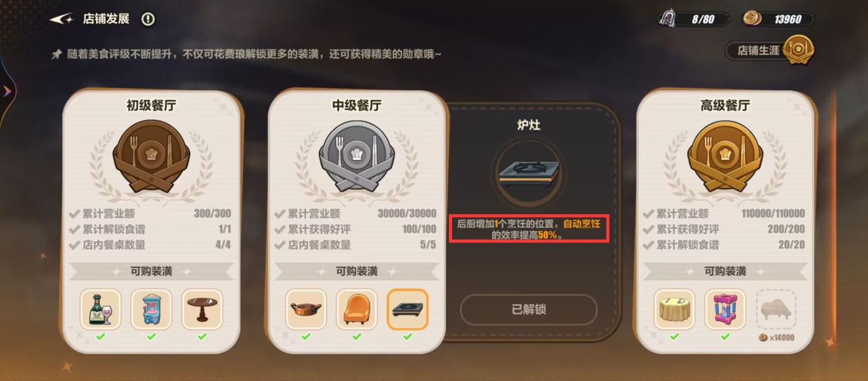Select the blue water dispenser decoration
Image resolution: width=868 pixels, height=381 pixels.
click(x=151, y=309)
